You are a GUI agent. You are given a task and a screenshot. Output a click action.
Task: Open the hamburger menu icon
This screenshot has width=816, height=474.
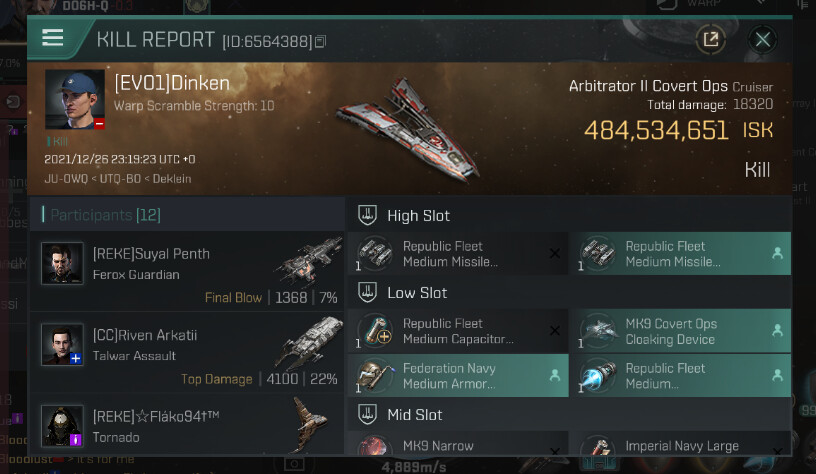(x=53, y=38)
